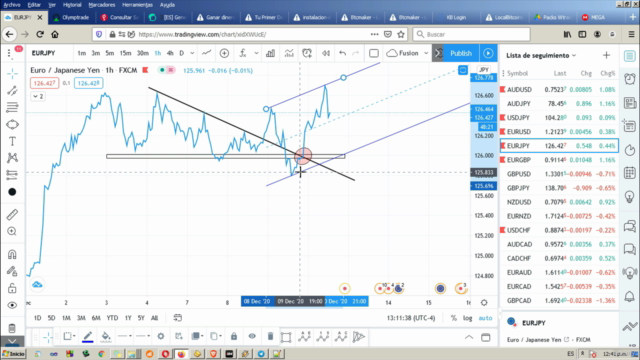
Task: Toggle the auto scale option
Action: point(485,318)
